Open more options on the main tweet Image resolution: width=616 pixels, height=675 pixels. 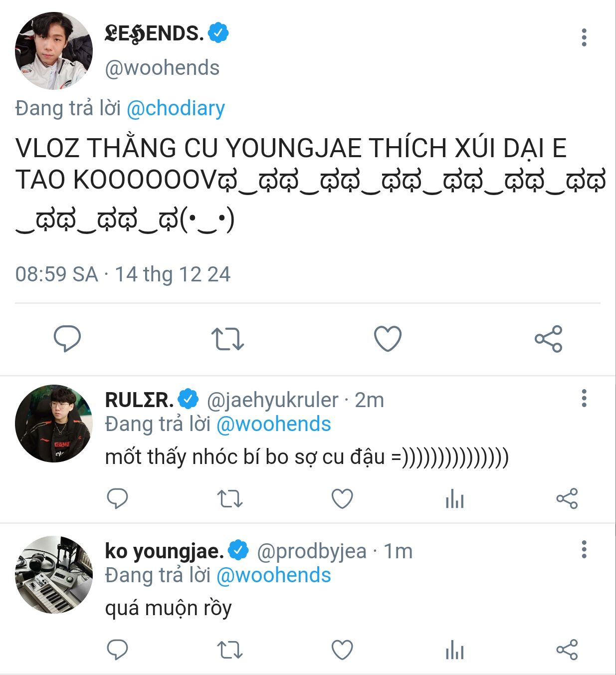584,38
